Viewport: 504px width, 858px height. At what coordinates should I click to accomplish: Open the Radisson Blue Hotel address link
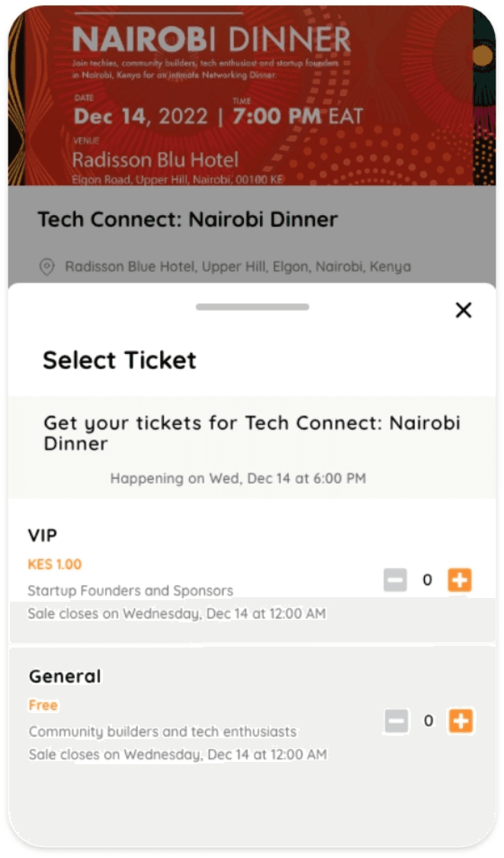238,266
